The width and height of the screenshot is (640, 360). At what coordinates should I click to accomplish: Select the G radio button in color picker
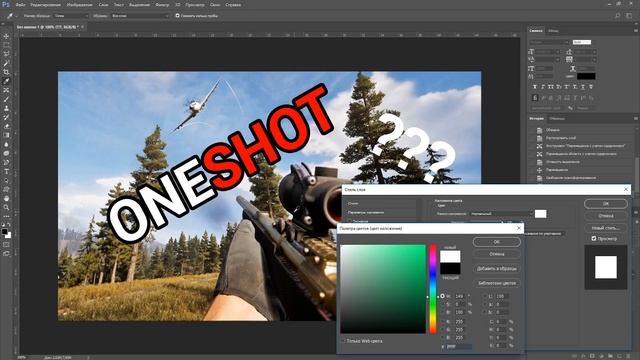click(442, 330)
